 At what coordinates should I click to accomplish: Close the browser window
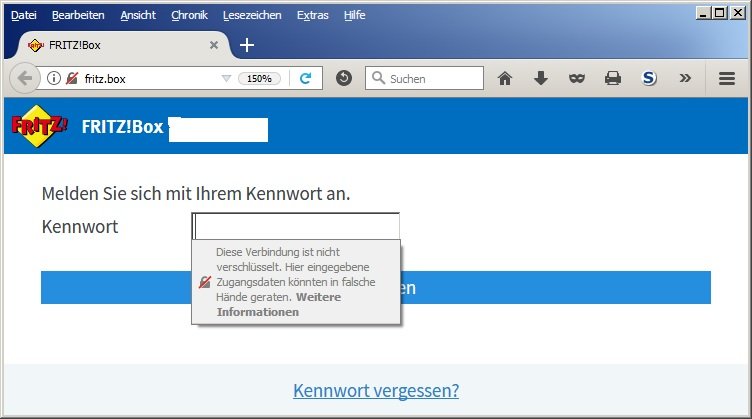tap(737, 13)
